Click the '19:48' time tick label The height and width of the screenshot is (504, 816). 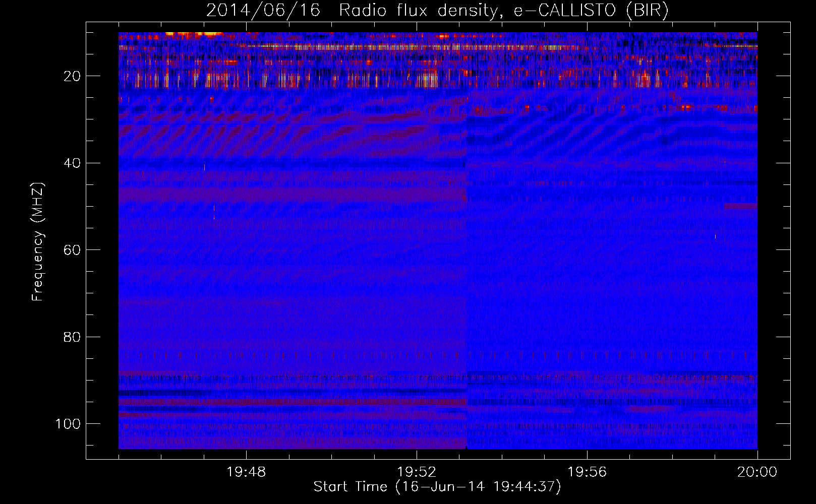246,472
